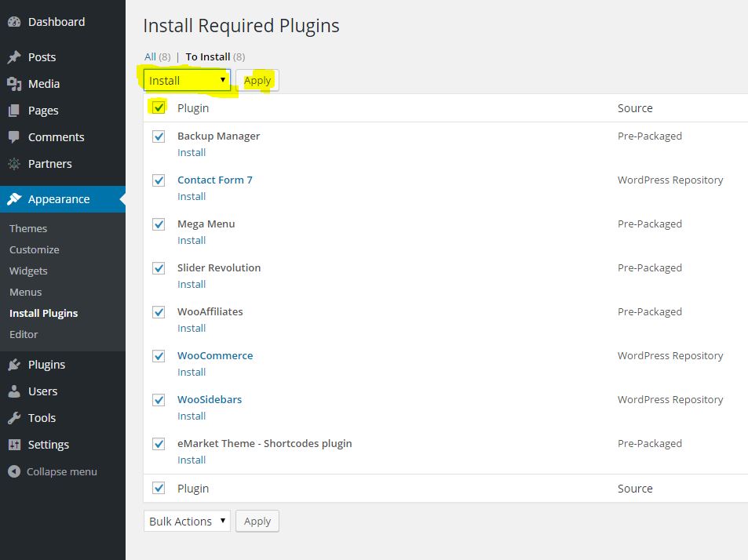Click the Tools wrench icon
Image resolution: width=748 pixels, height=560 pixels.
pos(14,418)
